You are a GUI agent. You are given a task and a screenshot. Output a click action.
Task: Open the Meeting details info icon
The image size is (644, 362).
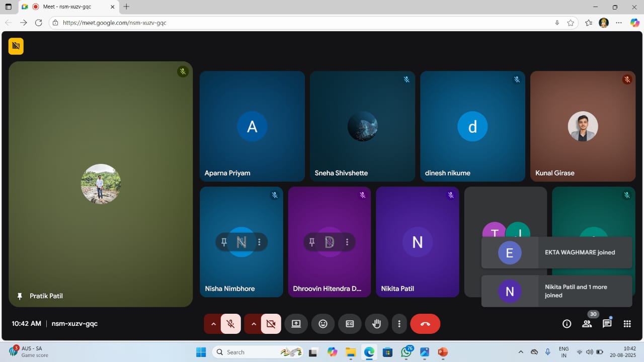coord(567,324)
